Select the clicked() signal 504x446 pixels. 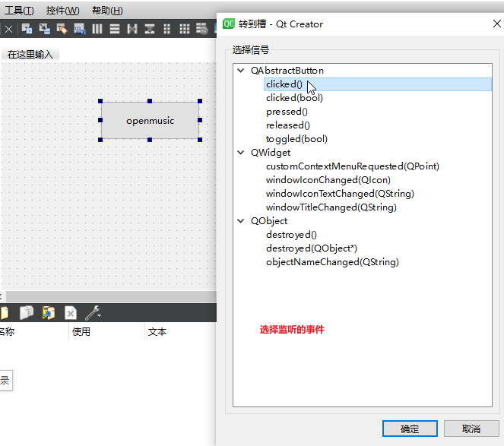(x=378, y=84)
